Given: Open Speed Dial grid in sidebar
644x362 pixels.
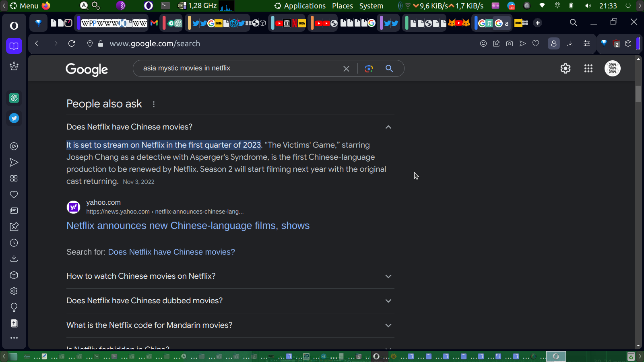Looking at the screenshot, I should pyautogui.click(x=14, y=179).
